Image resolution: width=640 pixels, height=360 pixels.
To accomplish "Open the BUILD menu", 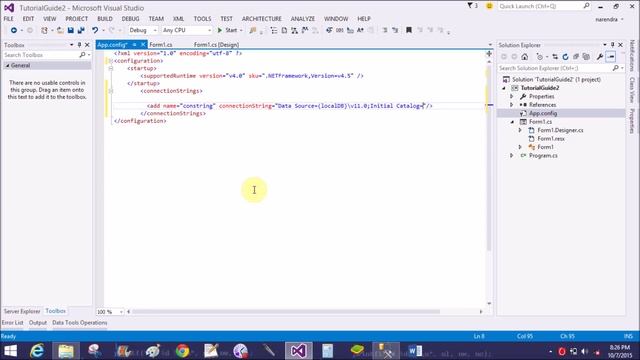I will pyautogui.click(x=105, y=19).
